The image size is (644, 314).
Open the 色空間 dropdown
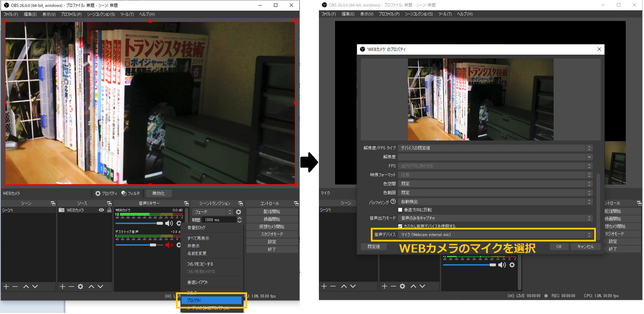(x=495, y=184)
